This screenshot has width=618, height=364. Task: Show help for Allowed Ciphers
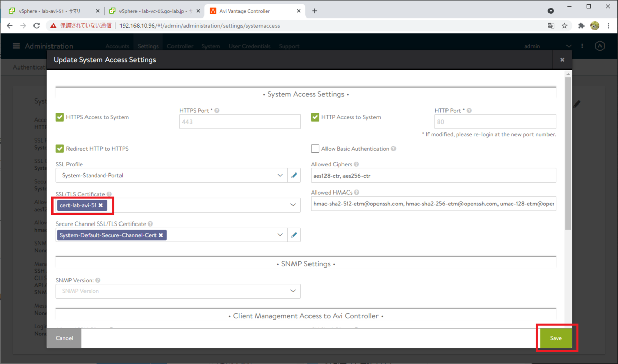pos(356,164)
